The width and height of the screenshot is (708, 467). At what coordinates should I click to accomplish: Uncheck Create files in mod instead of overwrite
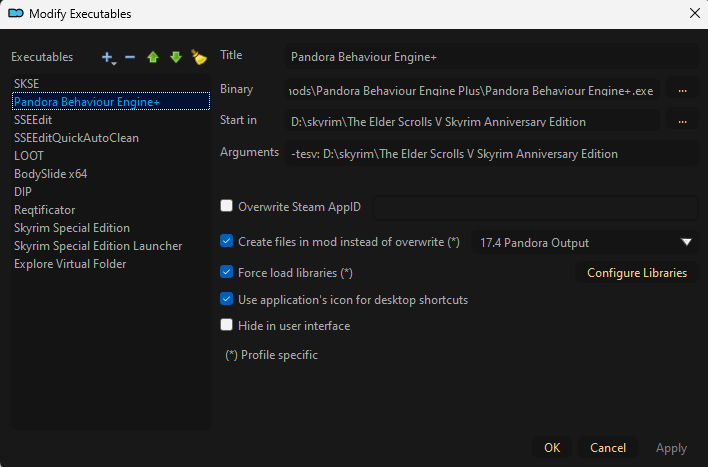pos(226,241)
